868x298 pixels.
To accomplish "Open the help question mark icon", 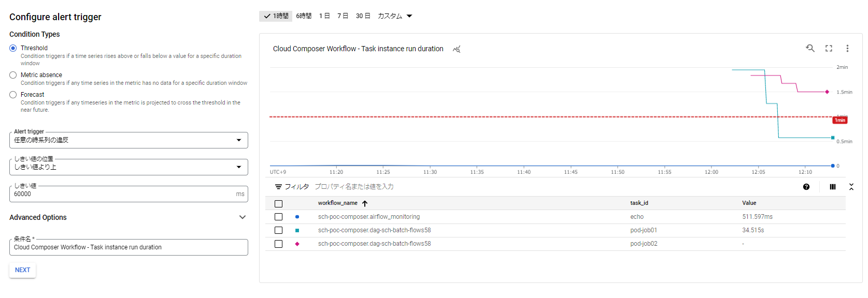I will coord(806,187).
